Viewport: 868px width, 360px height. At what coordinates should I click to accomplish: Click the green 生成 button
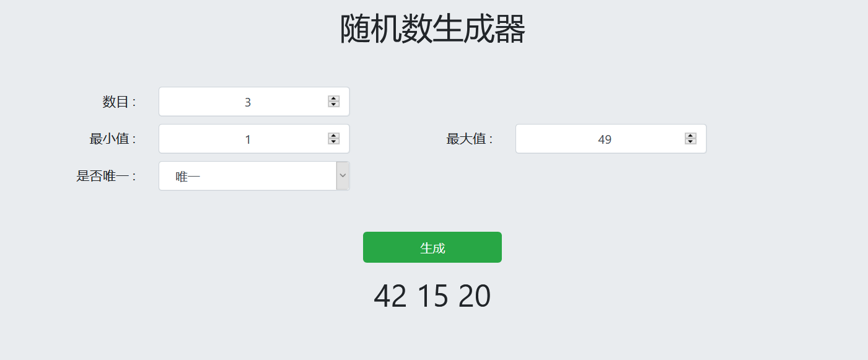coord(432,247)
